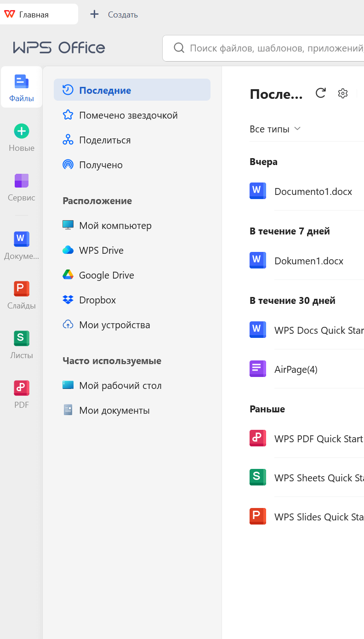Open Google Drive location
The width and height of the screenshot is (364, 639).
(132, 275)
